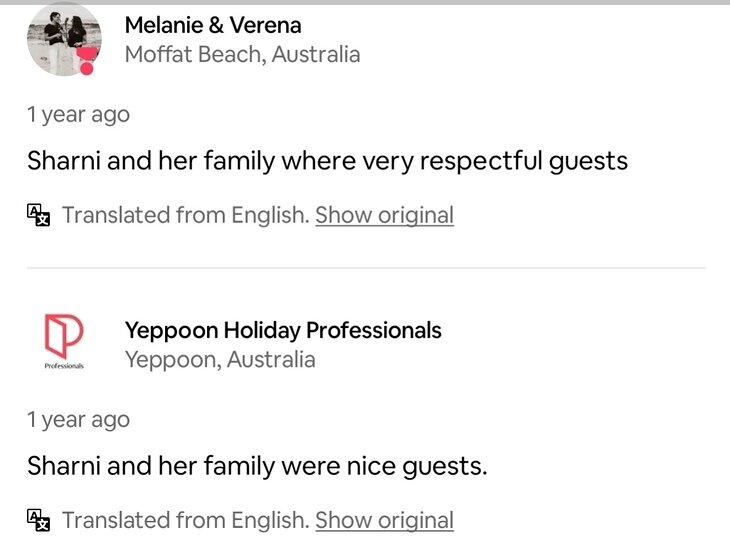This screenshot has width=730, height=560.
Task: Select the Yeppoon Holiday Professionals host name
Action: coord(282,330)
